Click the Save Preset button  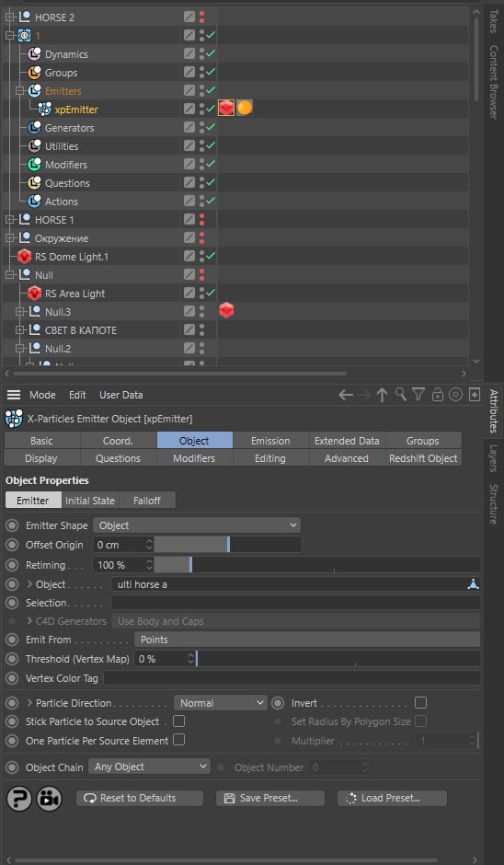click(270, 798)
